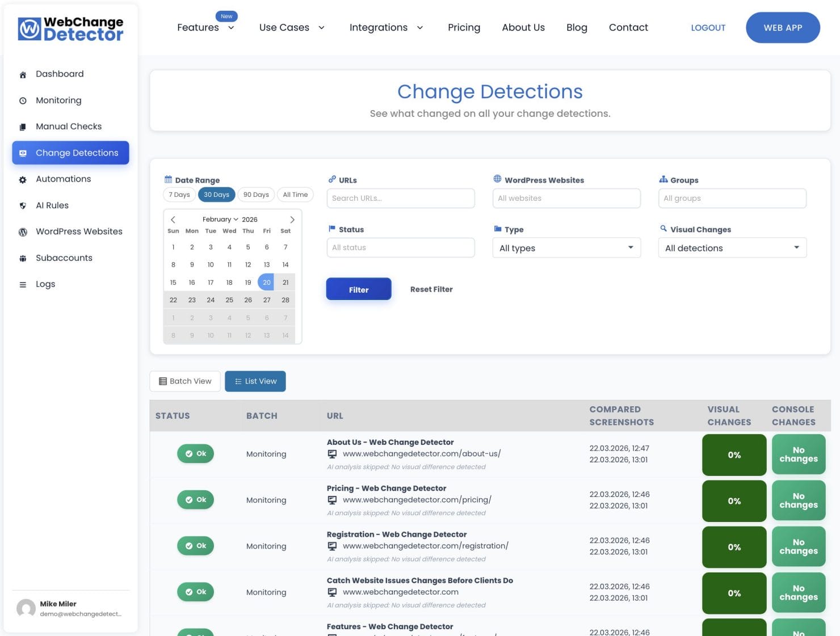Expand the Visual Changes All detections dropdown
This screenshot has height=636, width=840.
732,247
